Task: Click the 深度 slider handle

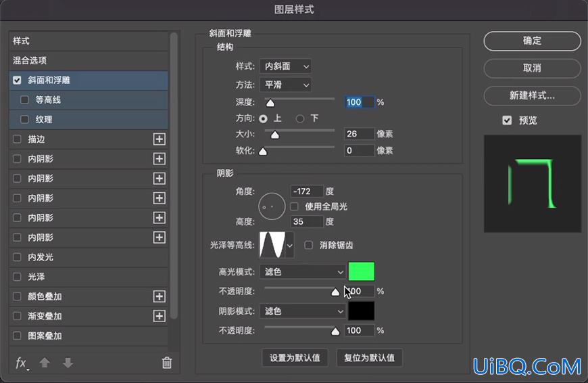Action: click(270, 104)
